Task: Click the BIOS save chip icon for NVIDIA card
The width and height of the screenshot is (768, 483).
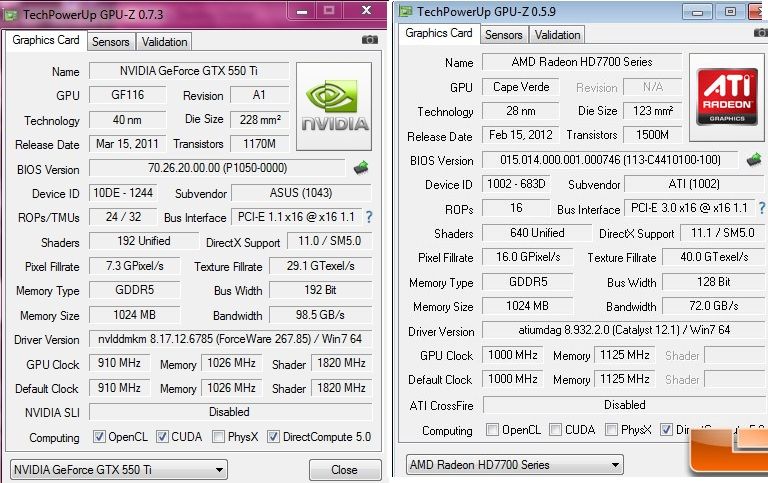Action: click(361, 168)
